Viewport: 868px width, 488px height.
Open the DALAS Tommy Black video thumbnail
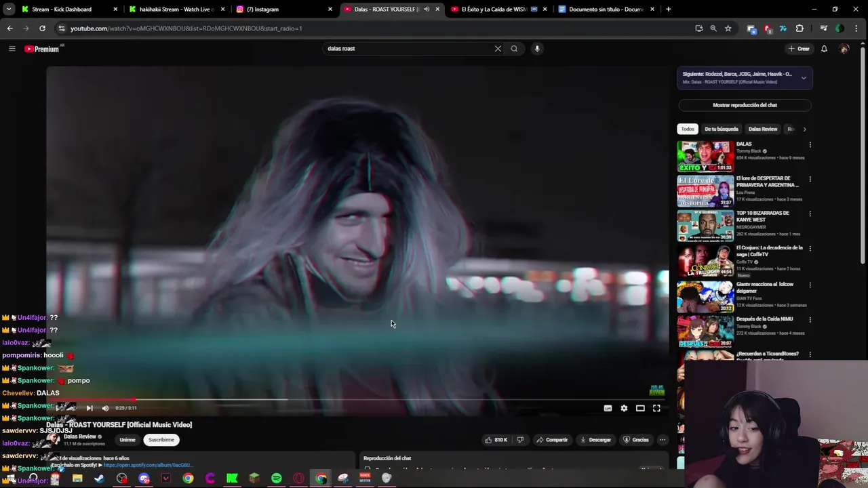(705, 156)
